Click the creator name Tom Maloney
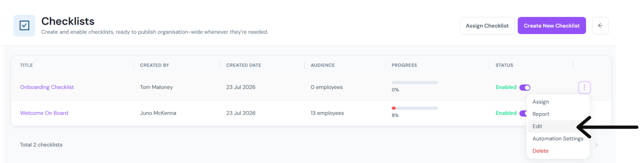Image resolution: width=644 pixels, height=163 pixels. point(156,87)
